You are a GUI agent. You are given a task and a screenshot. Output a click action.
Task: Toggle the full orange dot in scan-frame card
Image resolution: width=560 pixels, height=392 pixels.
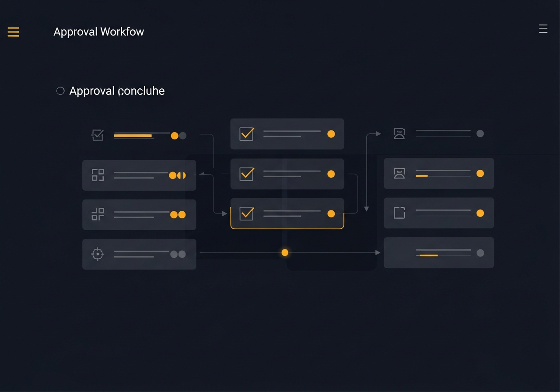coord(173,175)
